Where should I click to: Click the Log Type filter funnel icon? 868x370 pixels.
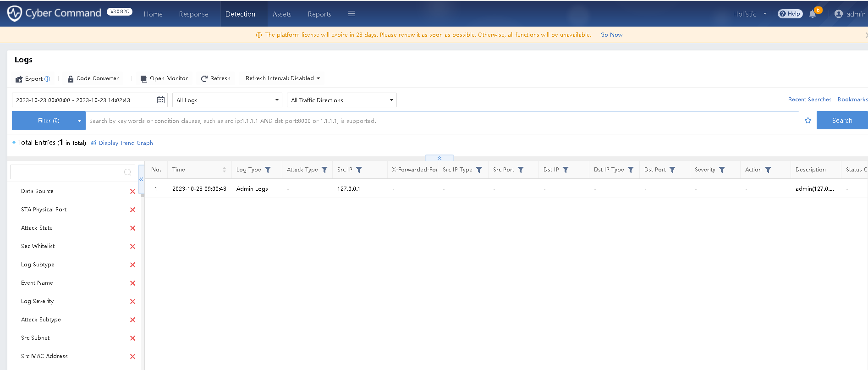click(268, 170)
